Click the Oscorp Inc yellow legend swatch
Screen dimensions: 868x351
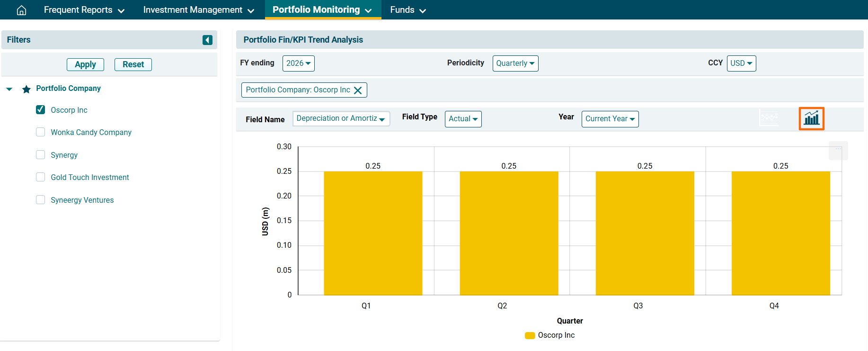click(x=530, y=335)
